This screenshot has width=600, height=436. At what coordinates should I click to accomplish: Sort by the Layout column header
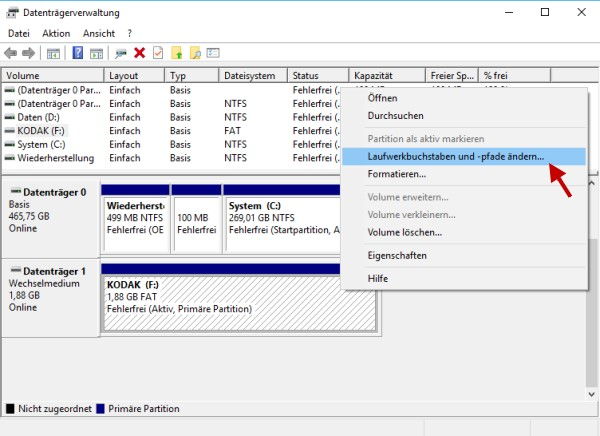pyautogui.click(x=134, y=75)
